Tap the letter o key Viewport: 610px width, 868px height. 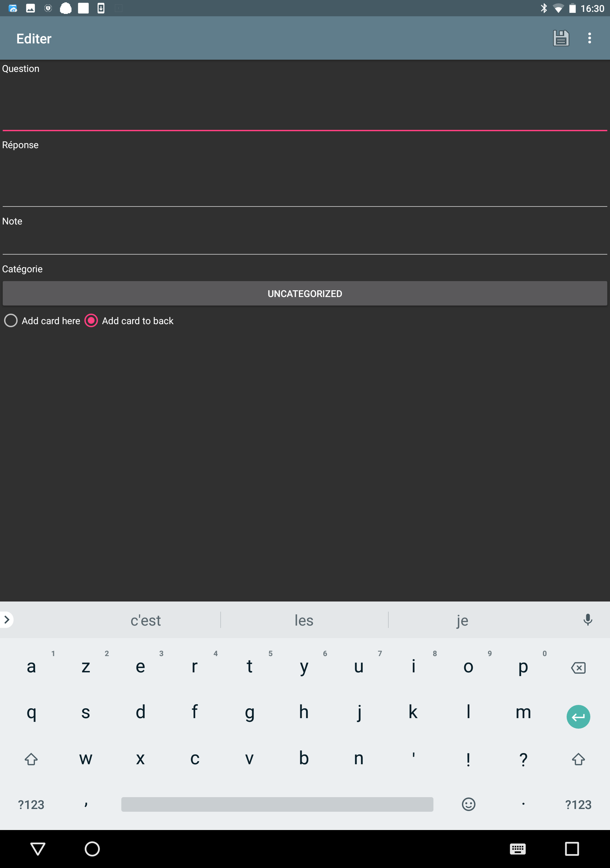tap(468, 667)
